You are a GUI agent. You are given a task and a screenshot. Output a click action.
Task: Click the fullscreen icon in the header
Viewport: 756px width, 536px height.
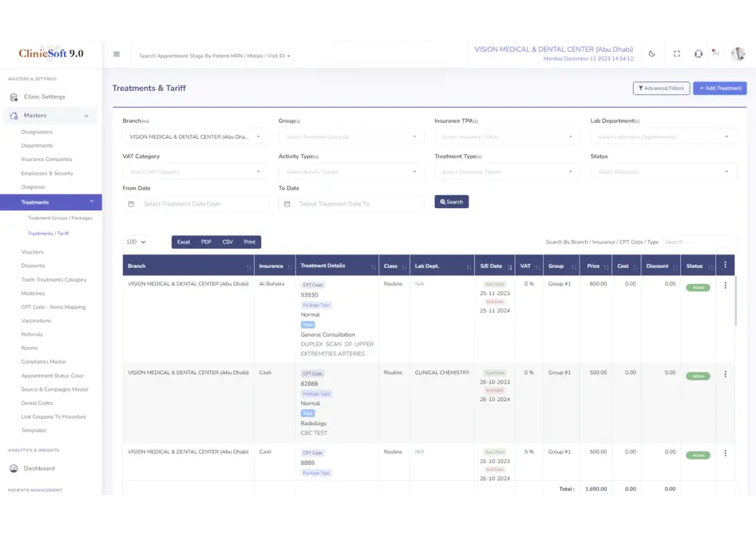click(x=677, y=54)
